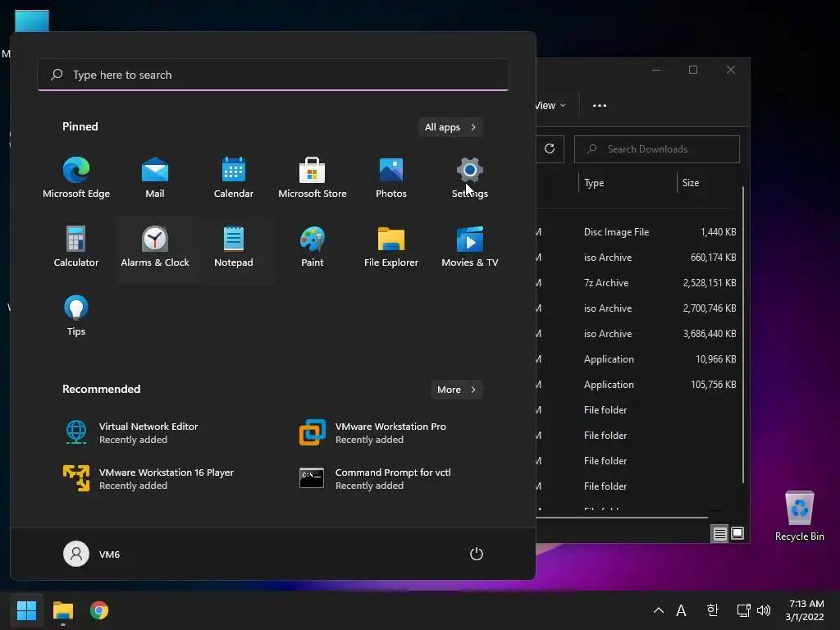
Task: Select the Disc Image File row
Action: (x=637, y=232)
